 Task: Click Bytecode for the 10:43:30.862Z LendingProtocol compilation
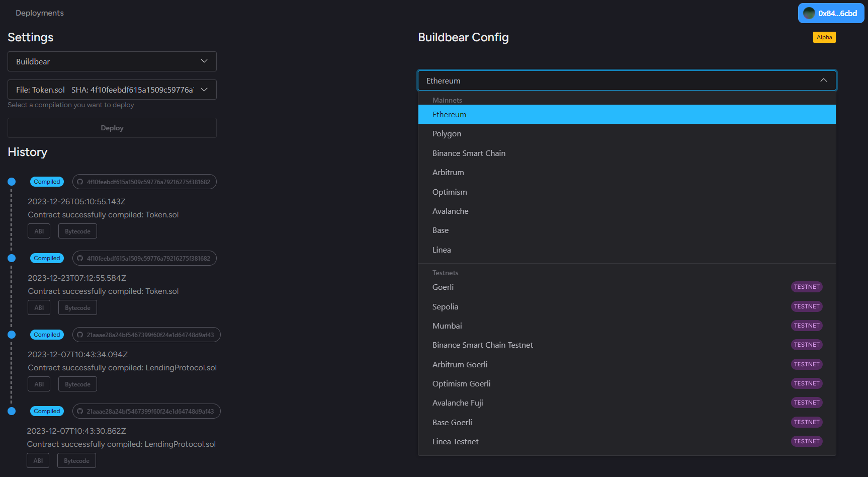point(76,460)
